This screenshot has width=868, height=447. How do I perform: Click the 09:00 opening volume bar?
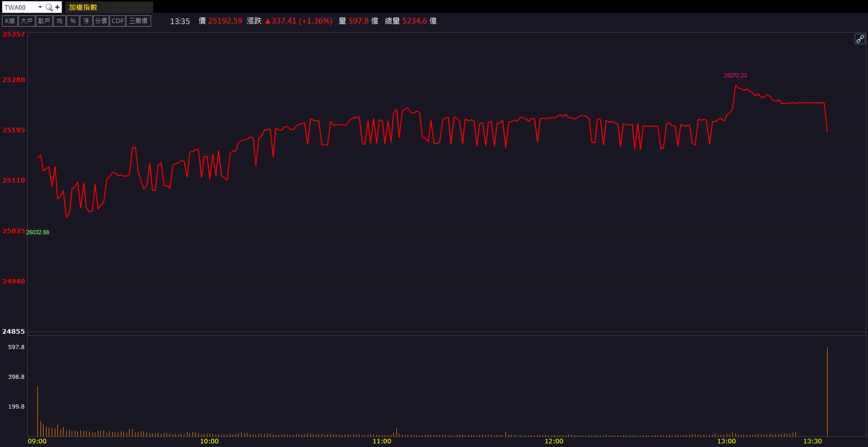[37, 411]
